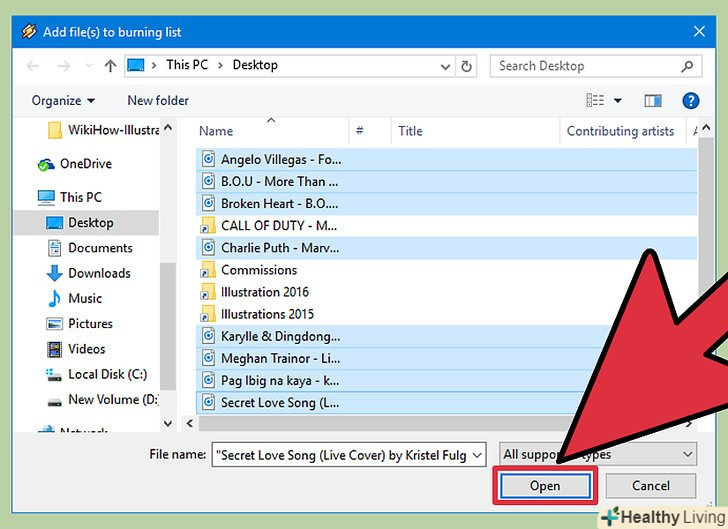Select Local Disk (C:) drive

click(x=107, y=374)
